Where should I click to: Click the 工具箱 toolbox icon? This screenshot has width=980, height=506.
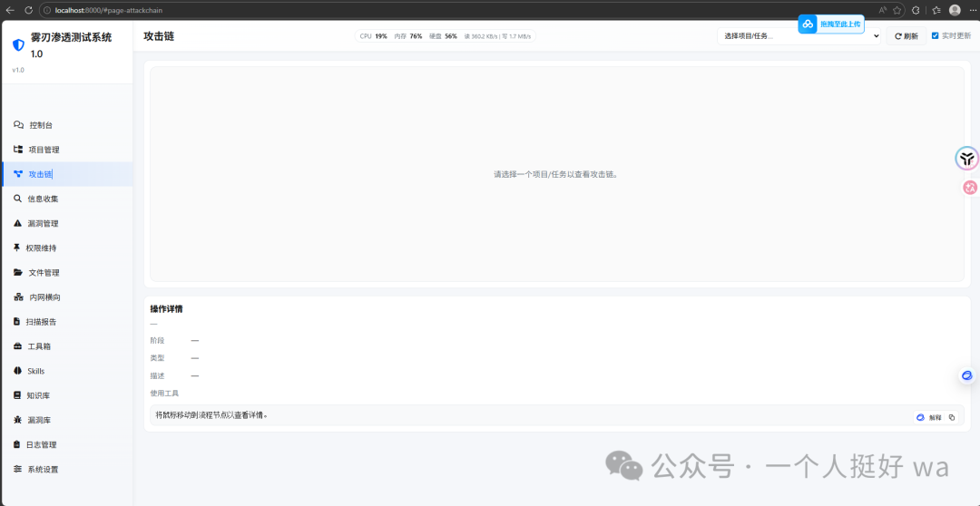17,346
